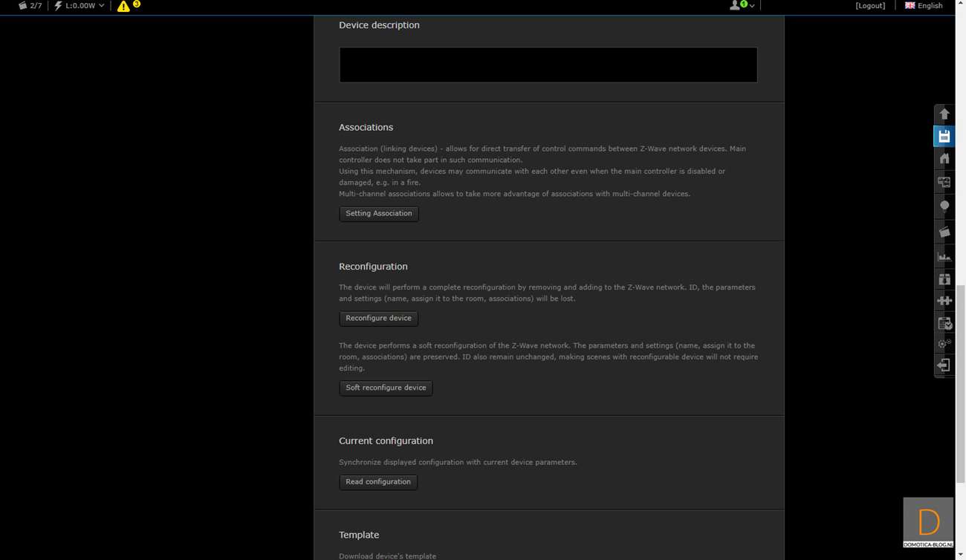Open the user account dropdown

(741, 6)
